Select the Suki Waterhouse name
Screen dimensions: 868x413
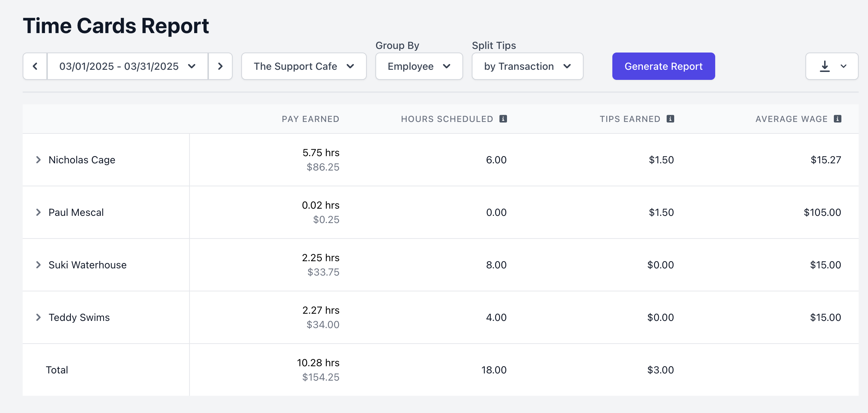pos(87,265)
